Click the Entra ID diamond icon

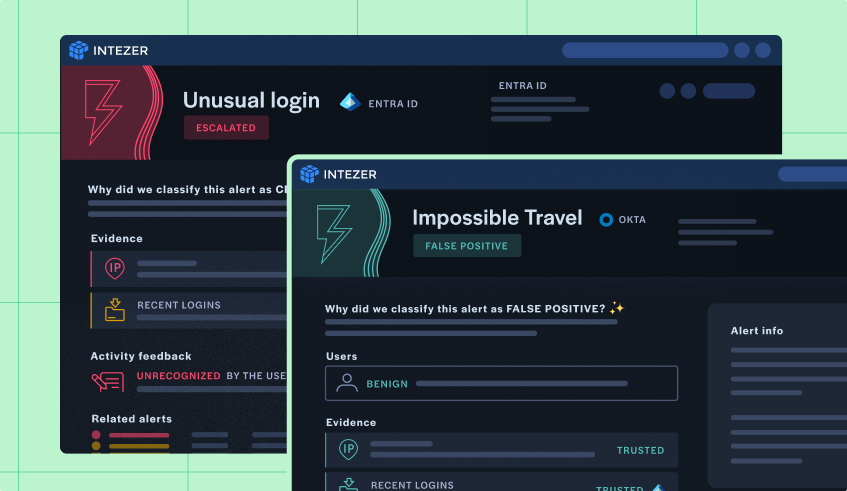[350, 102]
